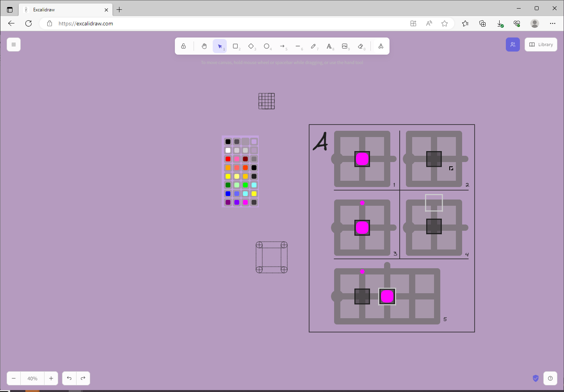
Task: Open the Insert Image tool
Action: (345, 46)
